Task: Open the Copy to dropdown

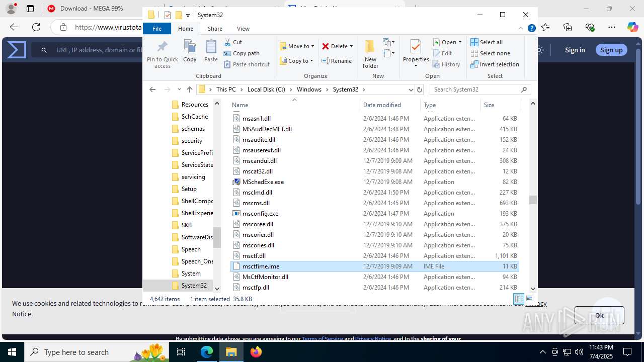Action: (296, 61)
